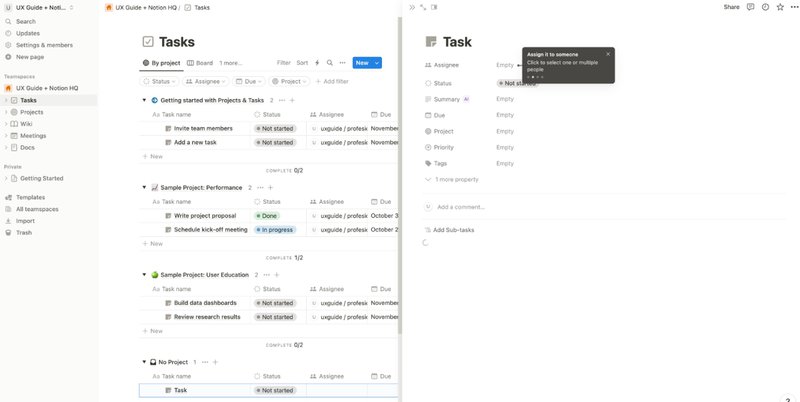Screen dimensions: 800x402
Task: Close side peek with double-arrow icon
Action: (412, 7)
